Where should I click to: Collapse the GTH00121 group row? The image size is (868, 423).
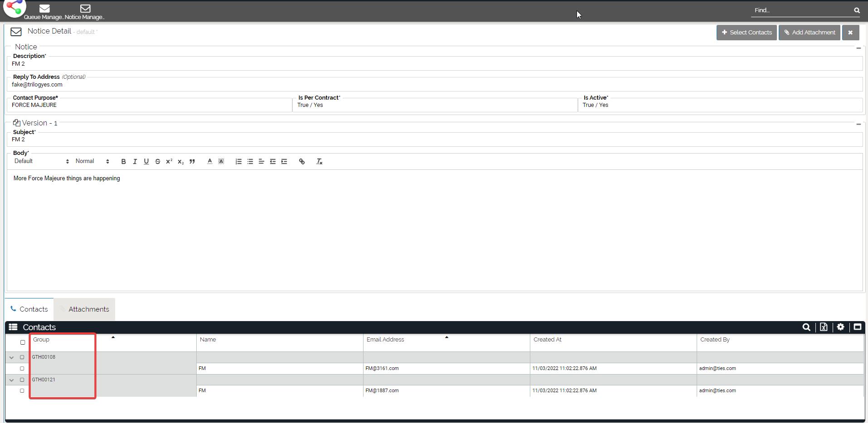tap(11, 380)
